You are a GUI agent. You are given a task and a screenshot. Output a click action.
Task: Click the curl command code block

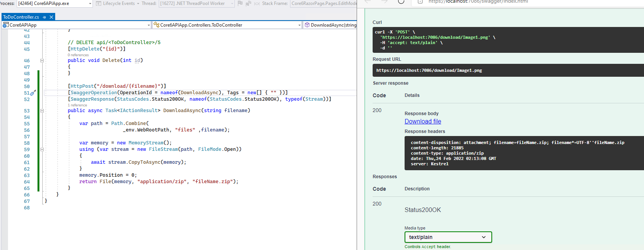(508, 40)
